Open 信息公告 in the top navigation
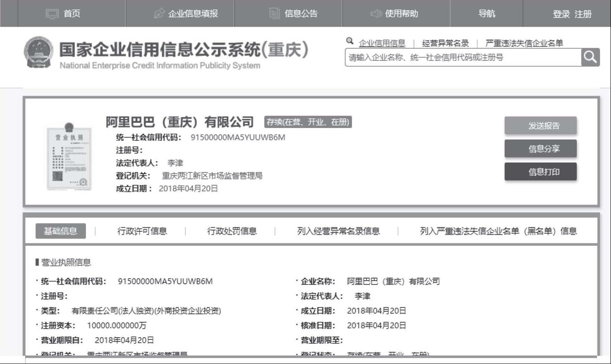 [301, 14]
